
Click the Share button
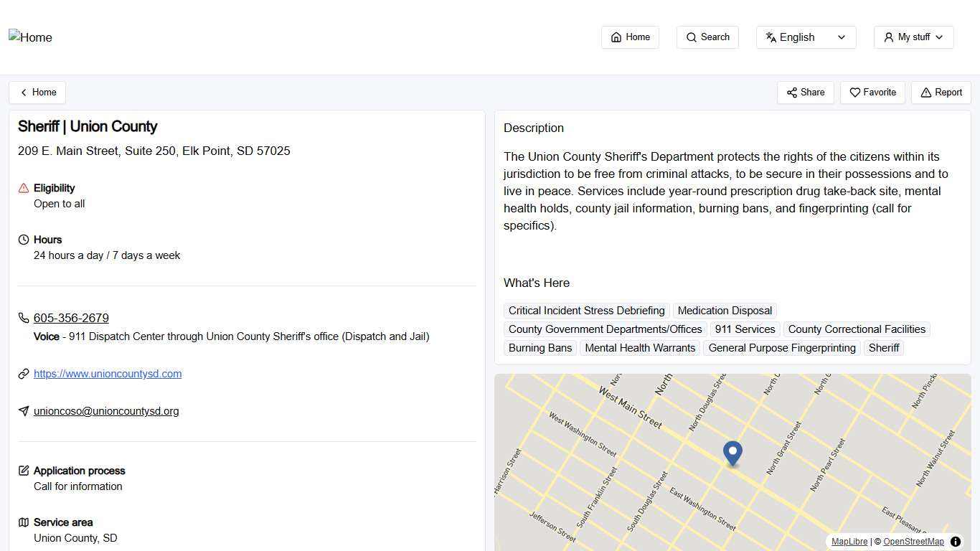click(805, 93)
